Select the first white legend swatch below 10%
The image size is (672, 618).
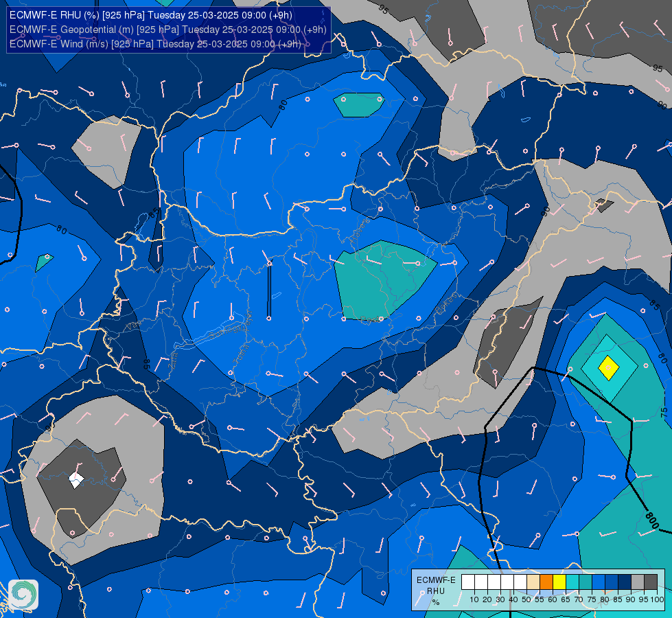[468, 582]
